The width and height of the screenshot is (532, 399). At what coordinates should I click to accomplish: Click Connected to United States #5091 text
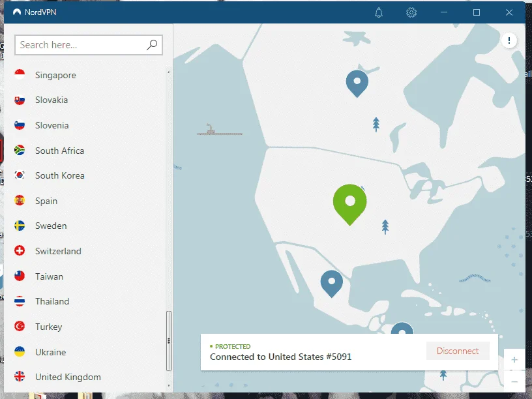pos(280,357)
